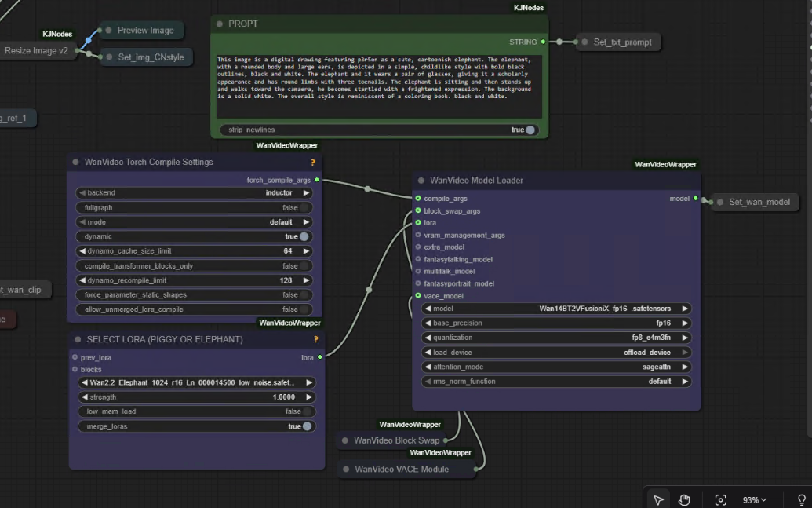
Task: Select the Preview Image node
Action: [141, 31]
